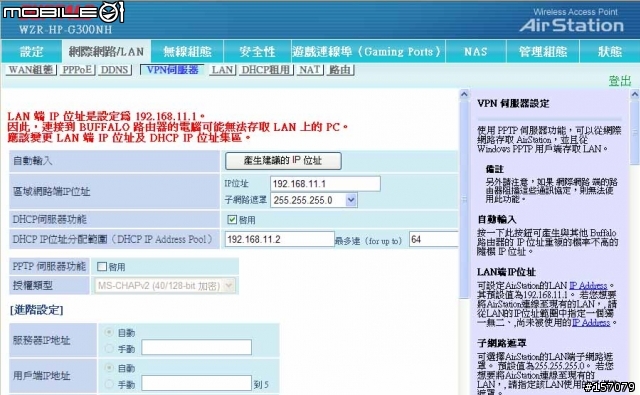Image resolution: width=640 pixels, height=395 pixels.
Task: Click main pane scrollbar up arrow
Action: (x=464, y=94)
